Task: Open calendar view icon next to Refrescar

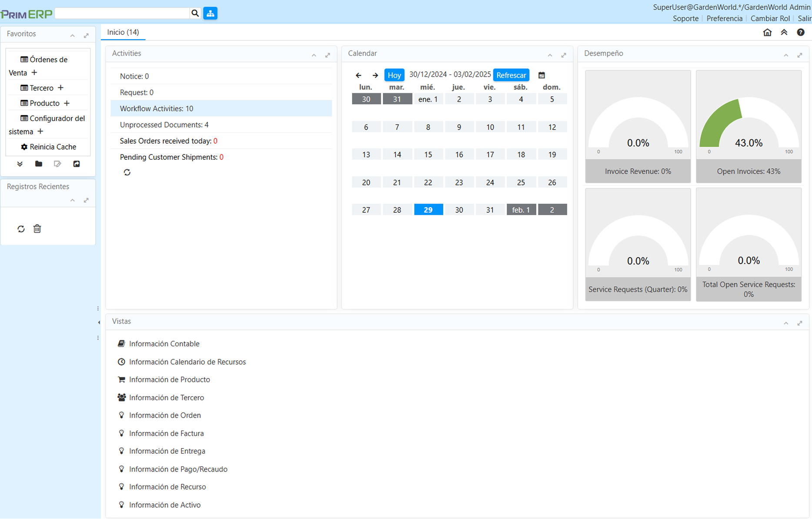Action: [541, 75]
